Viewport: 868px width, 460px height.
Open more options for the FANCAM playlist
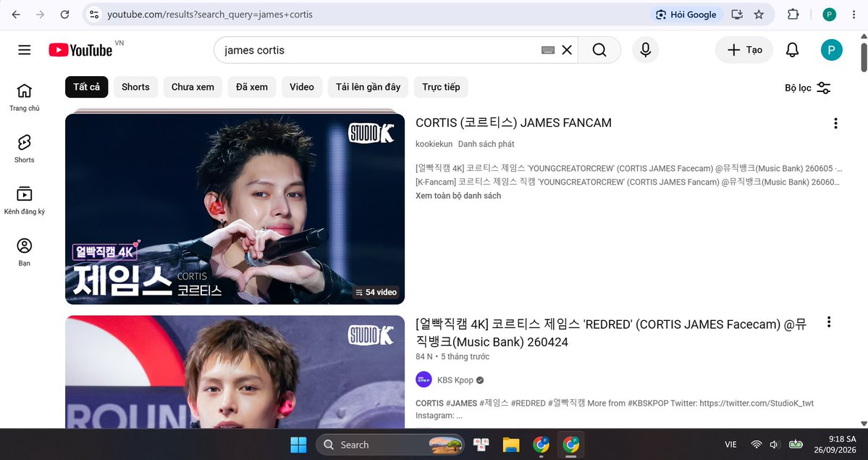click(835, 124)
